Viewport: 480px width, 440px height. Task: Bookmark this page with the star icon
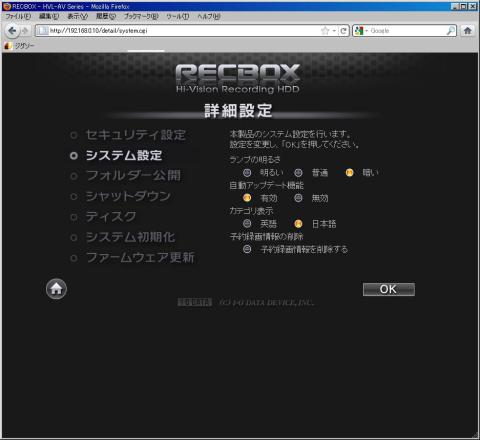[325, 31]
